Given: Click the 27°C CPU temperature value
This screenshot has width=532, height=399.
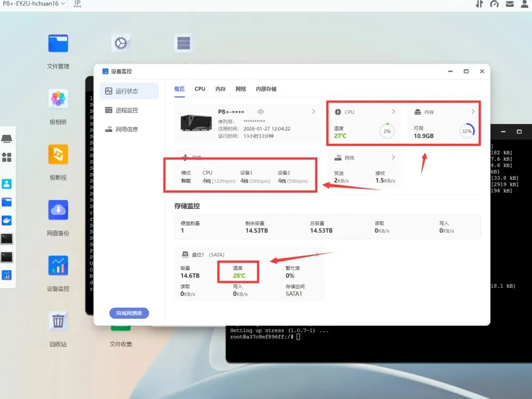Looking at the screenshot, I should click(x=340, y=136).
